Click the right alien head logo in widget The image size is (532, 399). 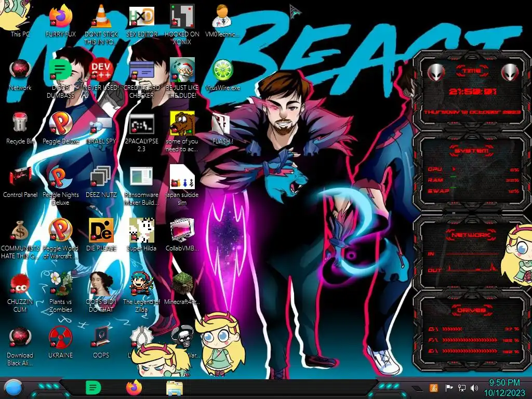[510, 72]
